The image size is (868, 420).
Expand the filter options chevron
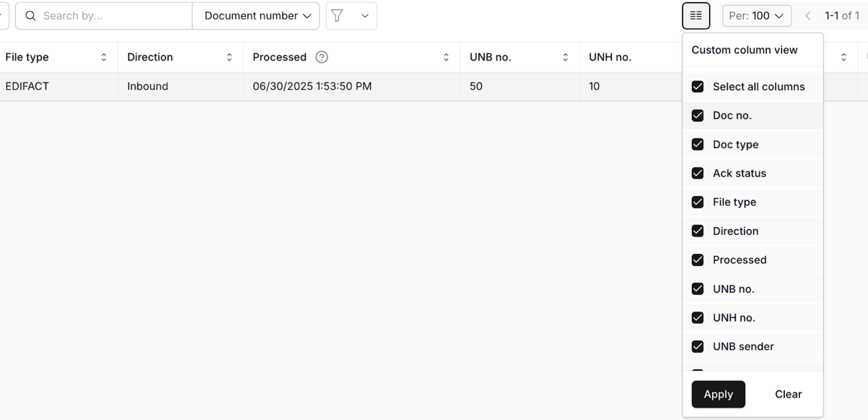tap(365, 16)
